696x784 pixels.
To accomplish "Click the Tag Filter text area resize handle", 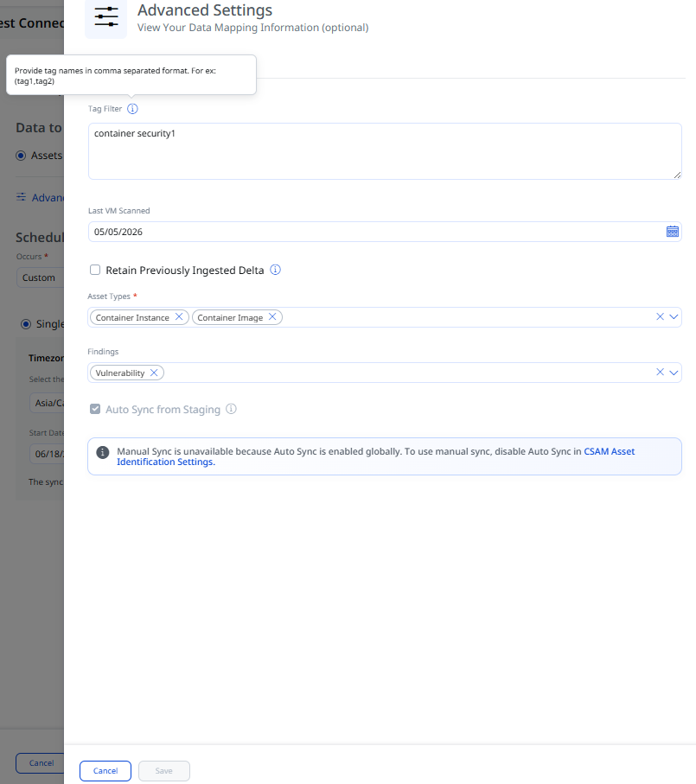I will pyautogui.click(x=677, y=175).
